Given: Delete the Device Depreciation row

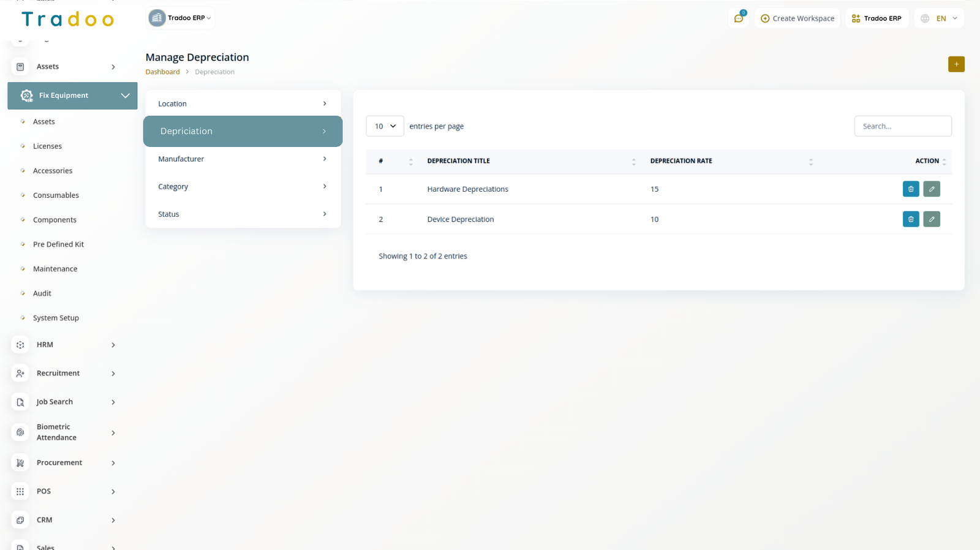Looking at the screenshot, I should (911, 219).
